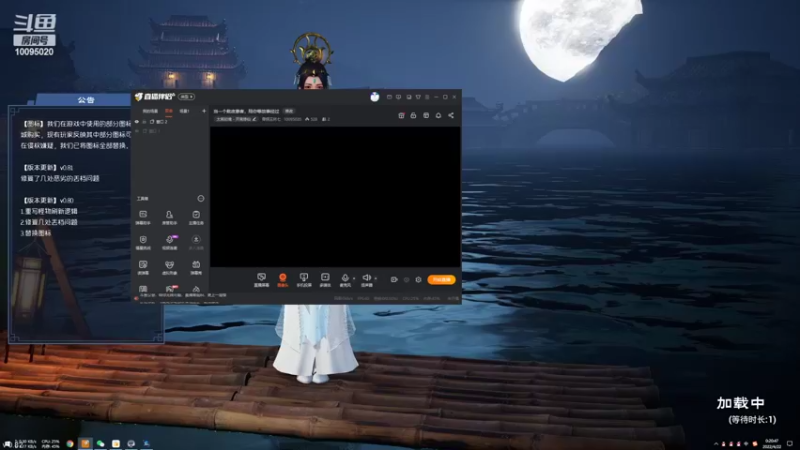The width and height of the screenshot is (800, 450).
Task: Mute the speaker icon in bottom toolbar
Action: (366, 279)
